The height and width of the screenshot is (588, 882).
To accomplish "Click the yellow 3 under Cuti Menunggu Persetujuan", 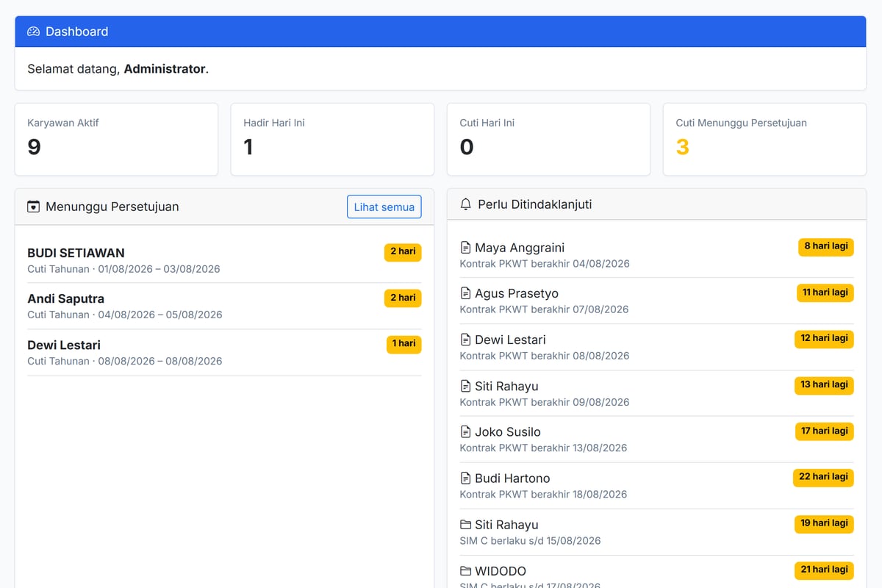I will (683, 147).
